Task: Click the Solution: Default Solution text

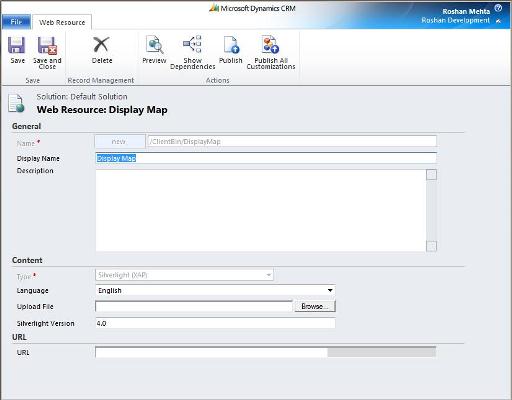Action: (82, 97)
